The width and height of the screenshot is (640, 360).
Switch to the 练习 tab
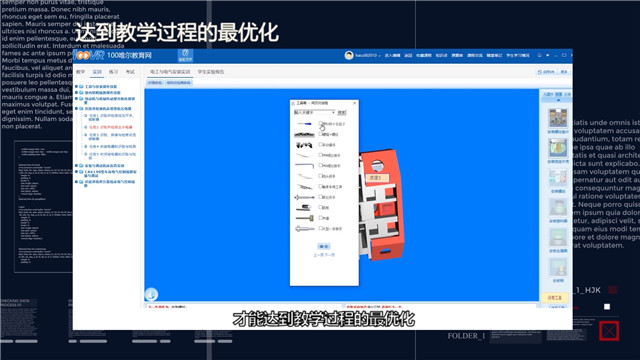coord(113,72)
